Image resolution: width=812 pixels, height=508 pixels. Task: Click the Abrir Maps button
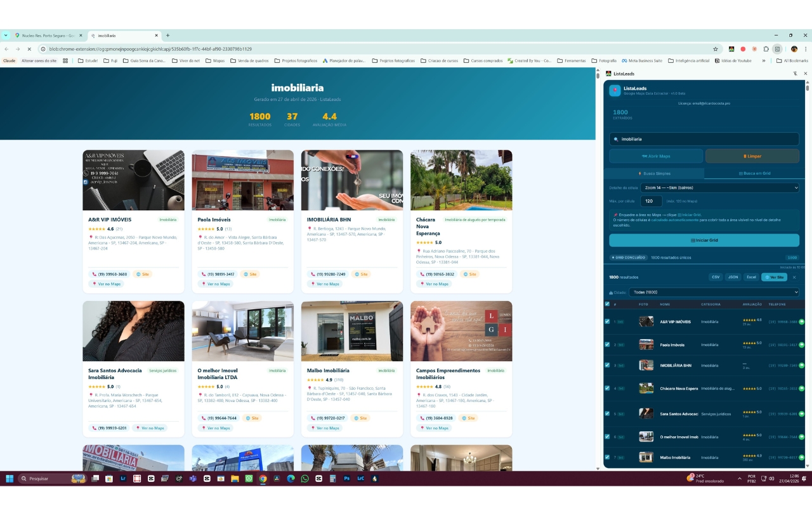[656, 156]
